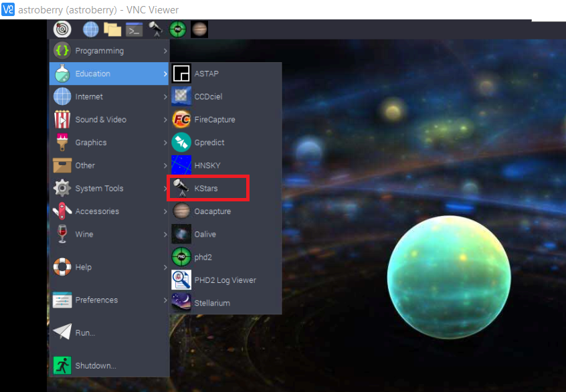Viewport: 566px width, 392px height.
Task: Click the Programming curly braces icon
Action: tap(62, 51)
